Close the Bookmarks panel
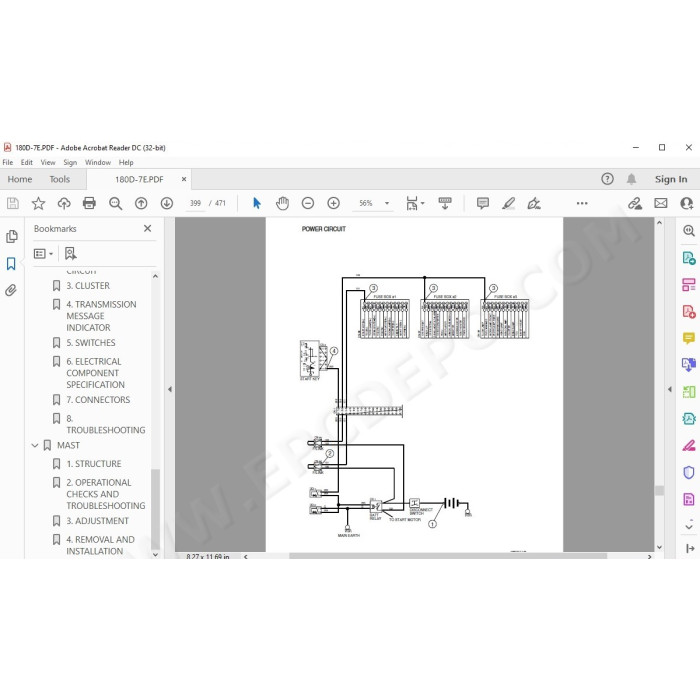This screenshot has height=700, width=700. [x=147, y=229]
